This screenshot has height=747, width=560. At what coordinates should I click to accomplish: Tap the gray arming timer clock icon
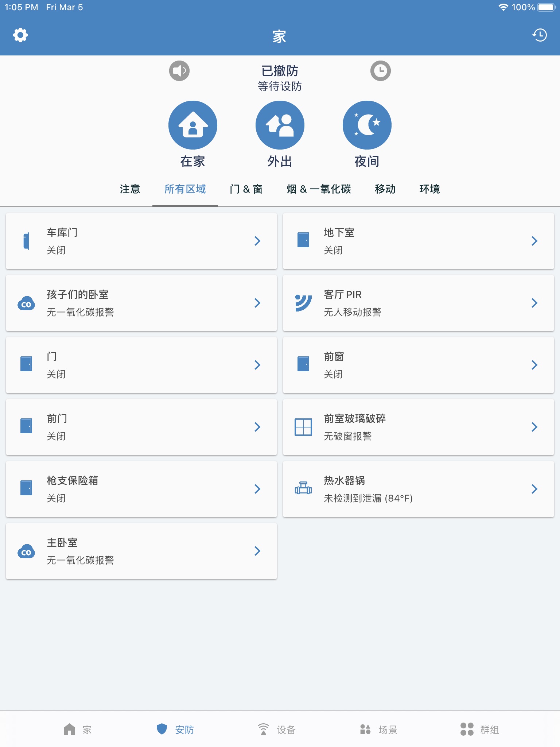tap(381, 70)
